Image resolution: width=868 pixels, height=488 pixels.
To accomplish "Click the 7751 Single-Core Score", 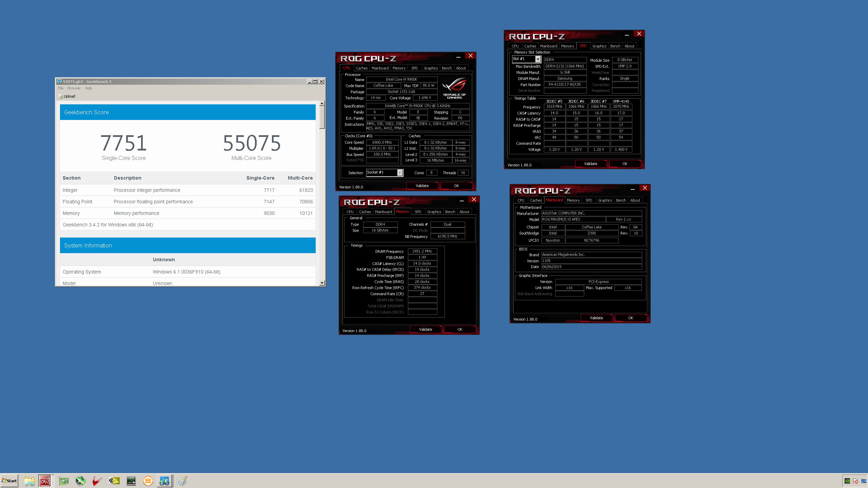I will point(124,143).
